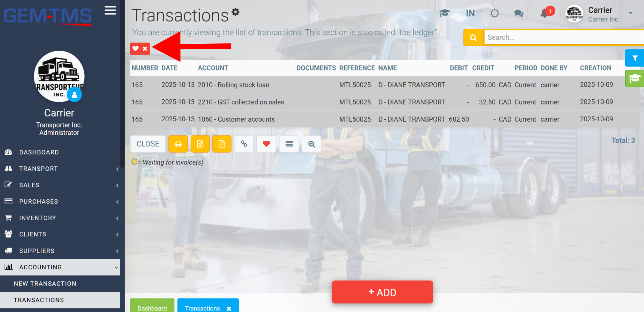Open the blue filter funnel button
644x313 pixels.
[x=635, y=58]
